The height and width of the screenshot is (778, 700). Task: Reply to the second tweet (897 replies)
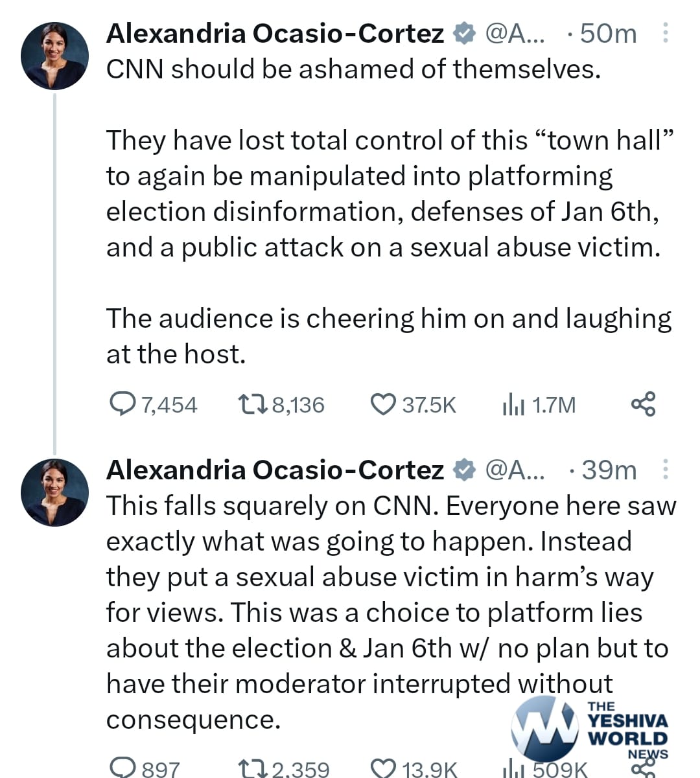point(122,768)
